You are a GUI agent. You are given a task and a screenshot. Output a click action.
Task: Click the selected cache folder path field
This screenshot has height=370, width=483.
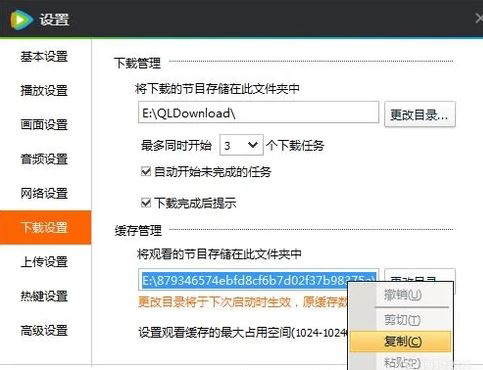click(258, 279)
